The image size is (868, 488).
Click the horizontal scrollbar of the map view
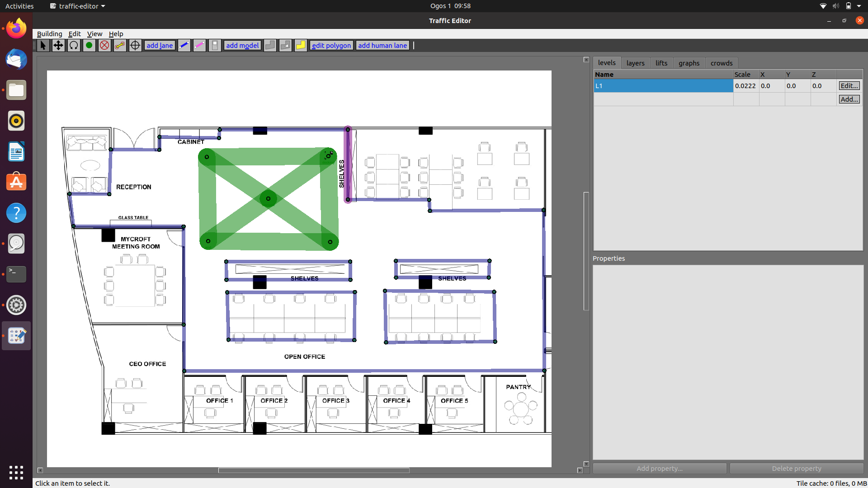point(314,470)
